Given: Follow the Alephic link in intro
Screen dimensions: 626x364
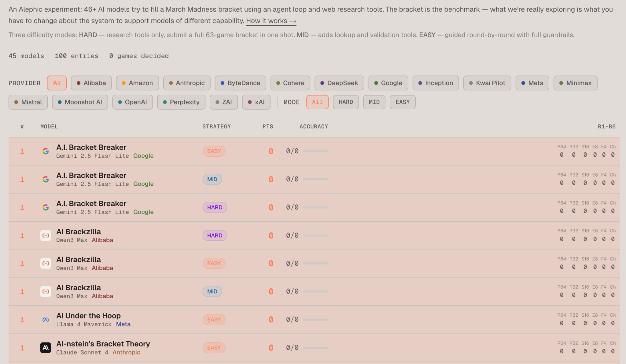Looking at the screenshot, I should pyautogui.click(x=31, y=9).
